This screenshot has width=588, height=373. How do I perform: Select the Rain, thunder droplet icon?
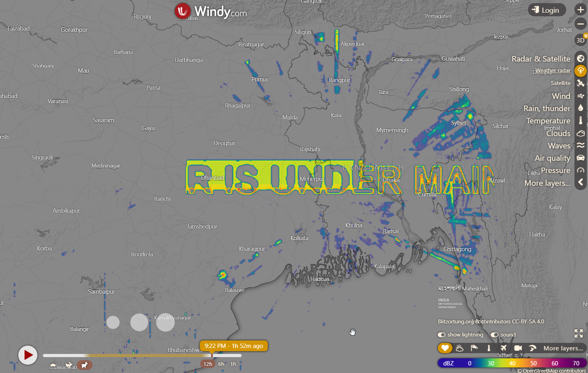click(580, 108)
